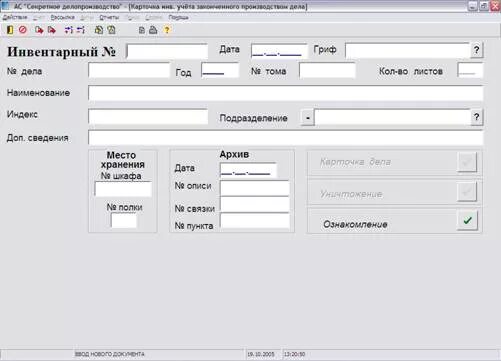Open the Рассылка menu
Viewport: 501px width, 361px height.
(62, 17)
